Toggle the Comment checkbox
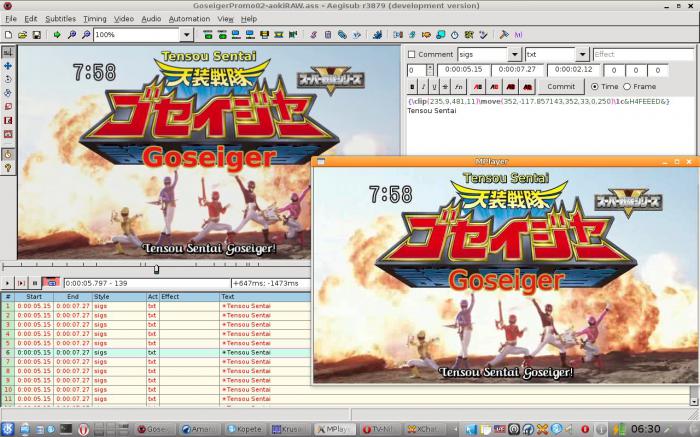700x437 pixels. [x=412, y=54]
